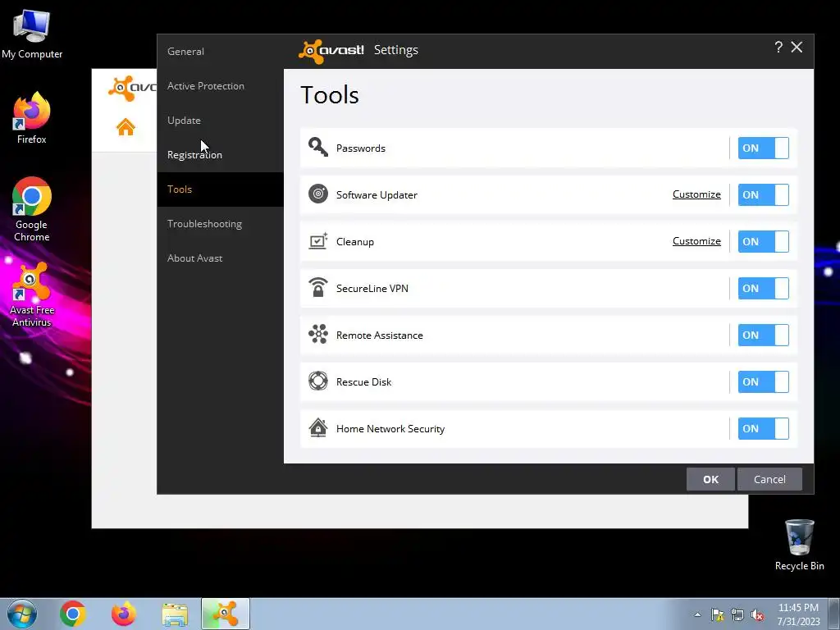Open help with the question mark icon
Viewport: 840px width, 630px height.
pyautogui.click(x=778, y=47)
